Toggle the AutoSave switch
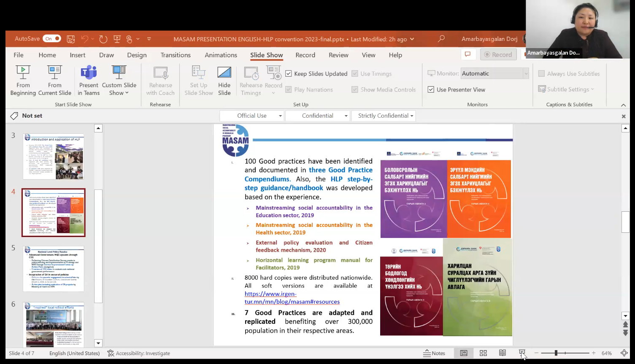 tap(51, 39)
